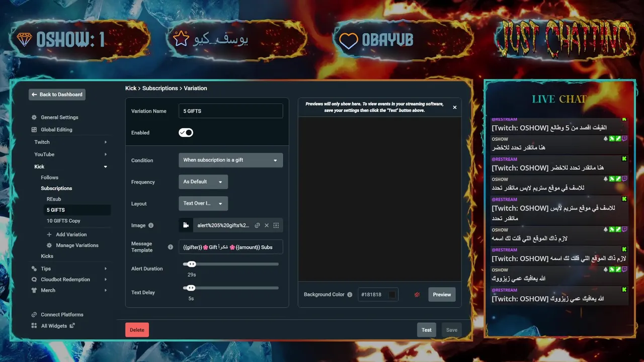Click the General Settings gear icon
This screenshot has height=362, width=644.
(34, 117)
